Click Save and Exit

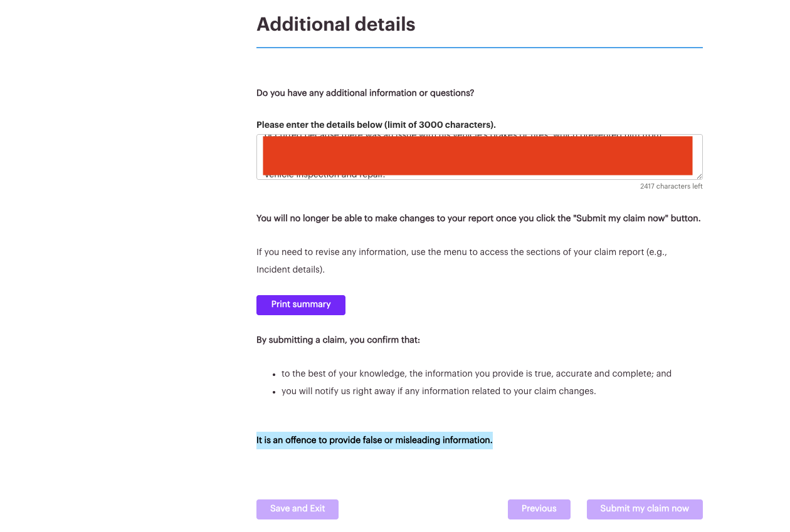297,509
